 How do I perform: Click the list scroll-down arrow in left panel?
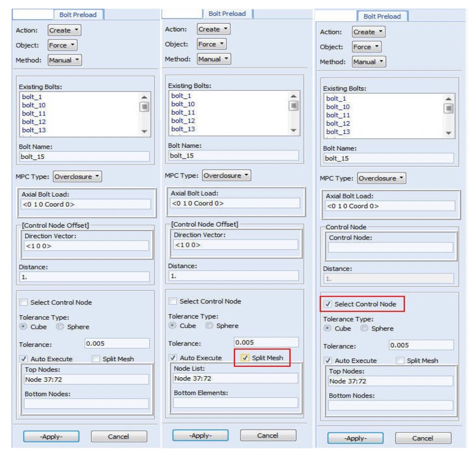[144, 131]
